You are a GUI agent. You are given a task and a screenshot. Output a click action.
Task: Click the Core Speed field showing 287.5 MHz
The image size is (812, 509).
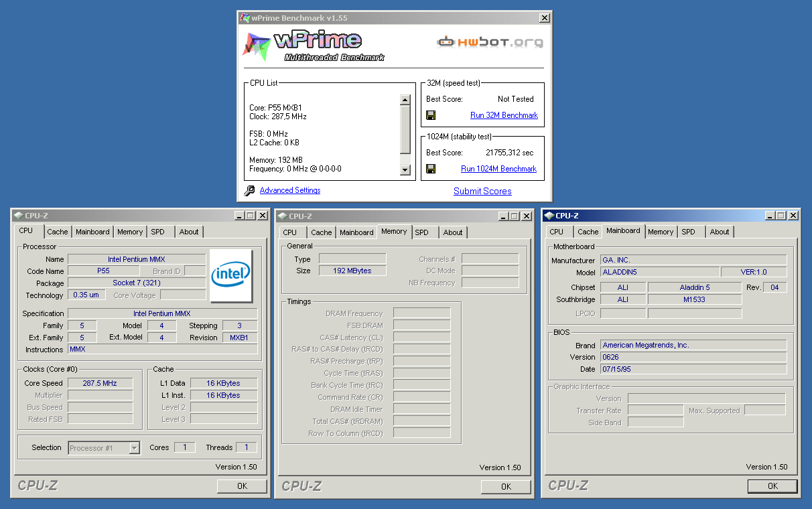[100, 383]
